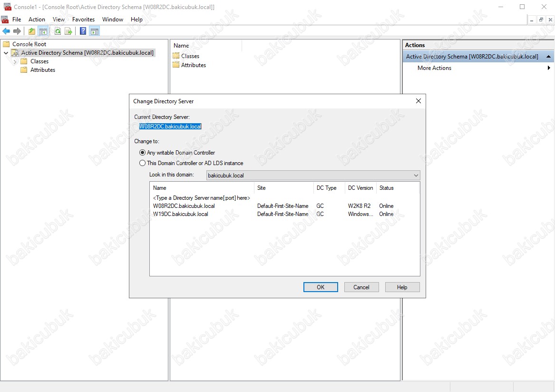Click the Type a Directory Server name entry
555x392 pixels.
pos(201,198)
